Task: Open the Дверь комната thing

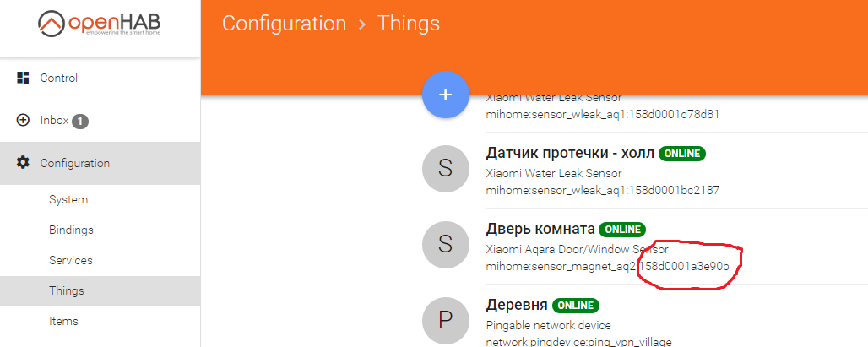Action: tap(540, 229)
